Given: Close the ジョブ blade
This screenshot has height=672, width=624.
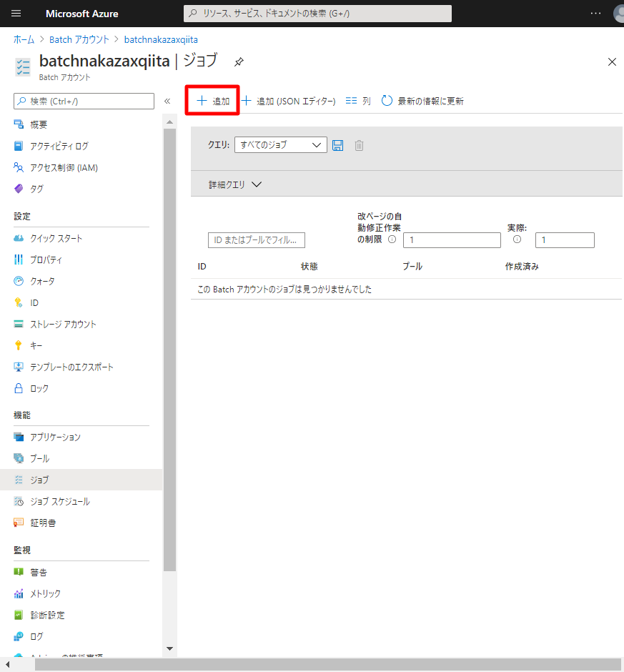Looking at the screenshot, I should pos(612,62).
